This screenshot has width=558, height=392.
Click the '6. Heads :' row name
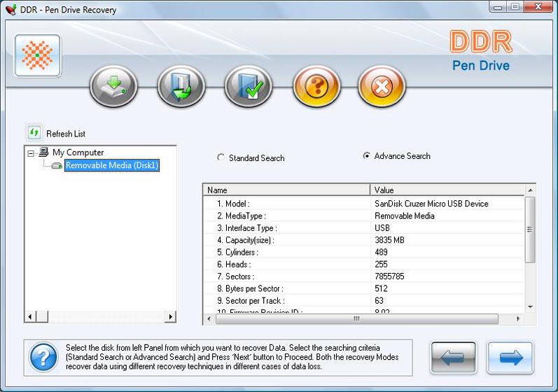[x=234, y=265]
